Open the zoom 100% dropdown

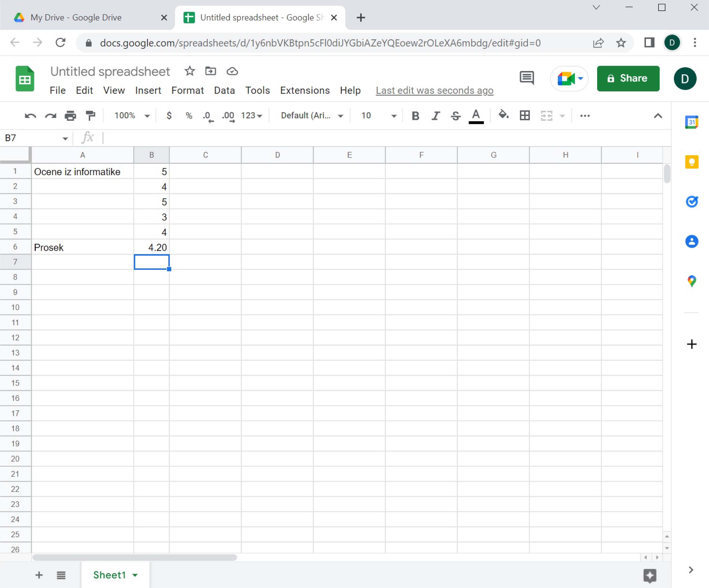(132, 116)
